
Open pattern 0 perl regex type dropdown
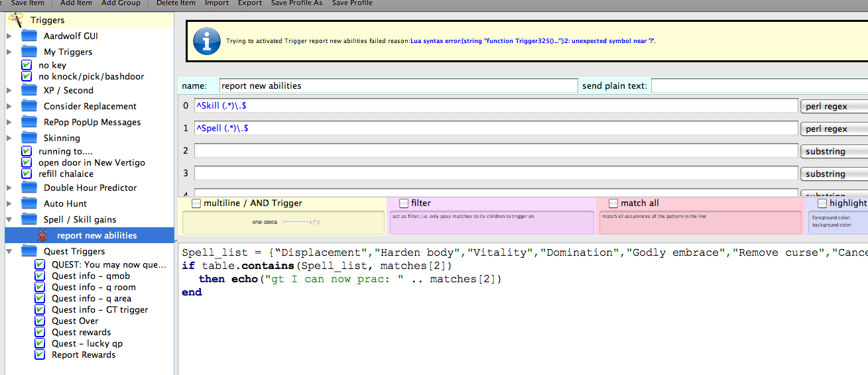tap(834, 106)
